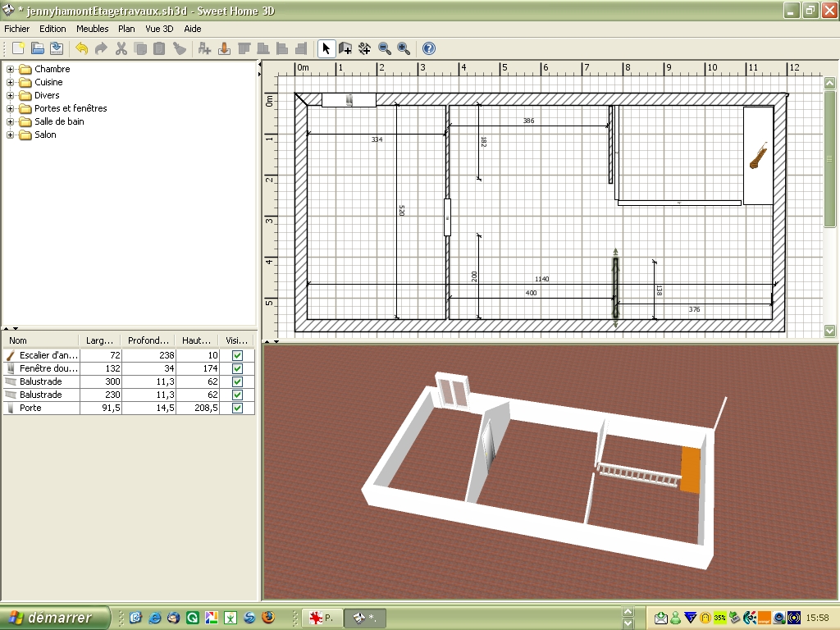Toggle visibility checkbox for Escalier row
This screenshot has width=840, height=630.
(x=237, y=355)
